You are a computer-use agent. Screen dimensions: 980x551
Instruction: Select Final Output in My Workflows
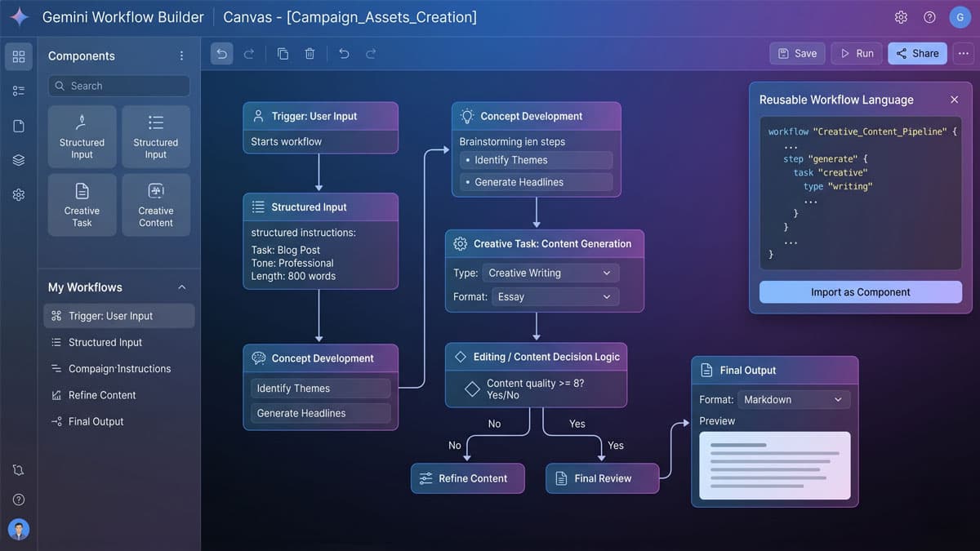[x=119, y=421]
